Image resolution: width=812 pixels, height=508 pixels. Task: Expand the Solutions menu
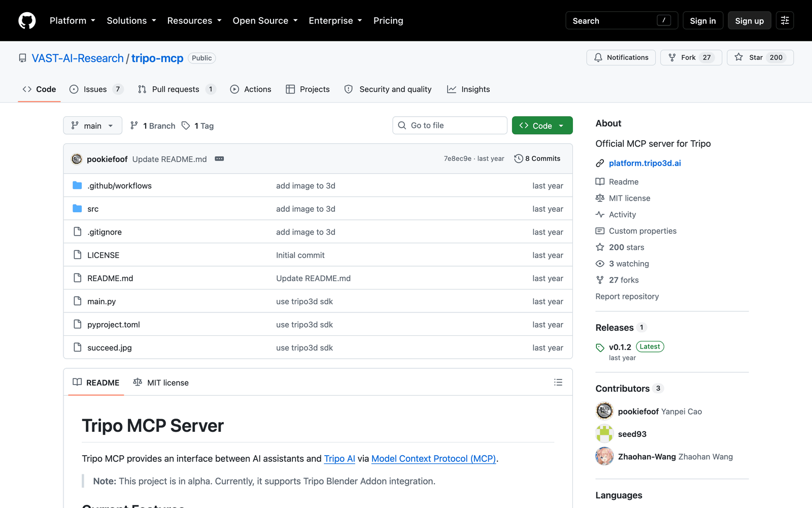[x=131, y=21]
